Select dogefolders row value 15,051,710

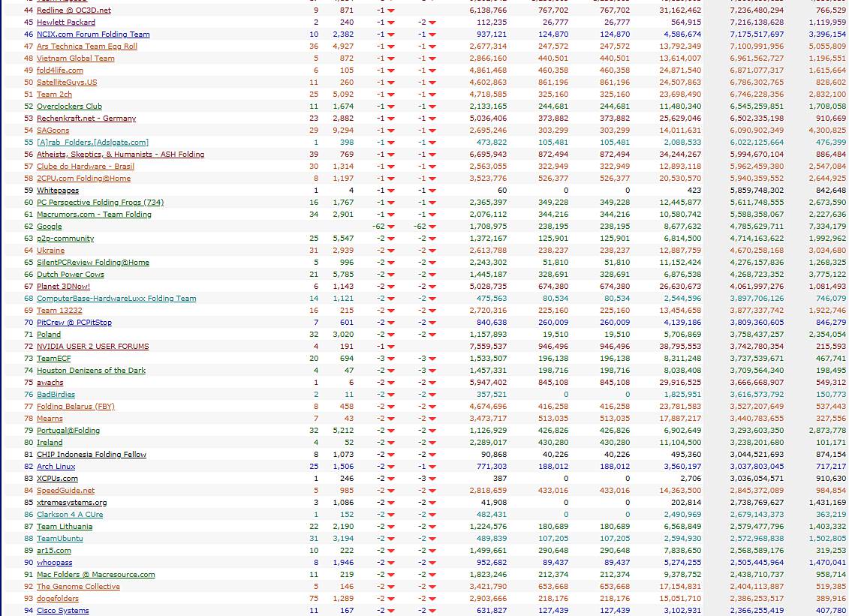(x=679, y=599)
